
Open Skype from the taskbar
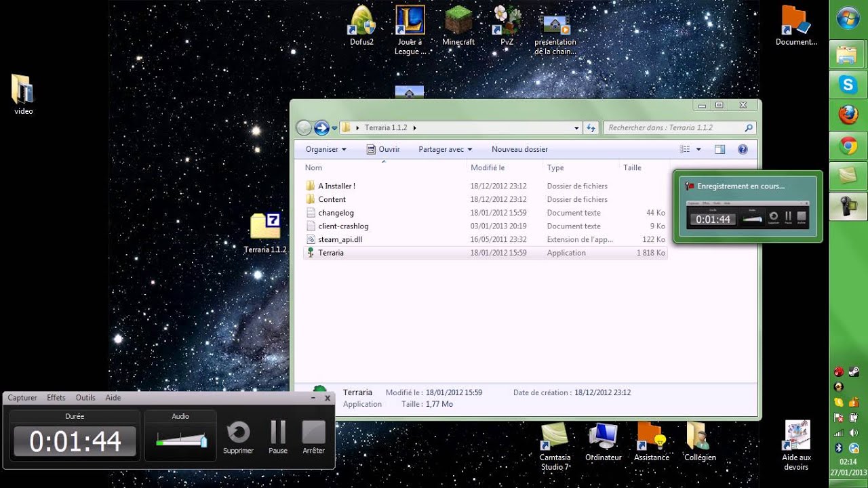848,84
